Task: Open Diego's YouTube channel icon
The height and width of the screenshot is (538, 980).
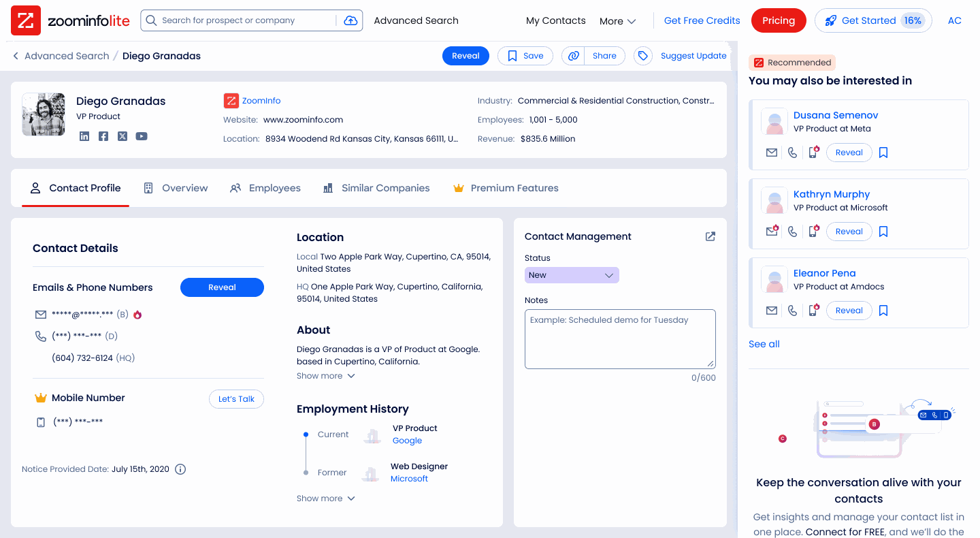Action: pyautogui.click(x=142, y=136)
